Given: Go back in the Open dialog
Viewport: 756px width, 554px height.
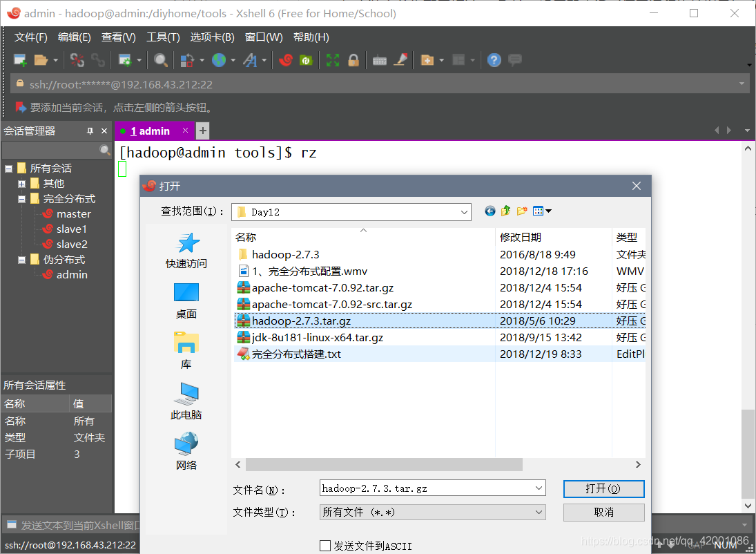Looking at the screenshot, I should [490, 211].
